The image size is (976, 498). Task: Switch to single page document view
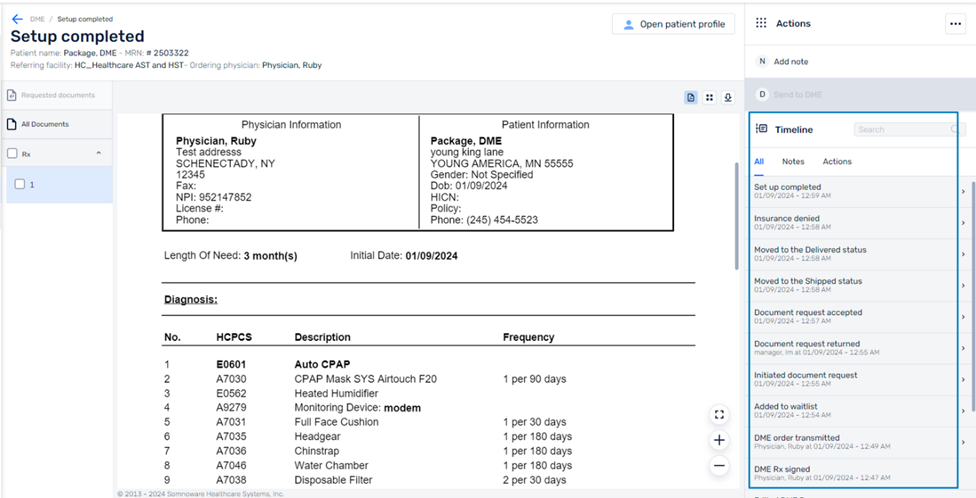[691, 98]
